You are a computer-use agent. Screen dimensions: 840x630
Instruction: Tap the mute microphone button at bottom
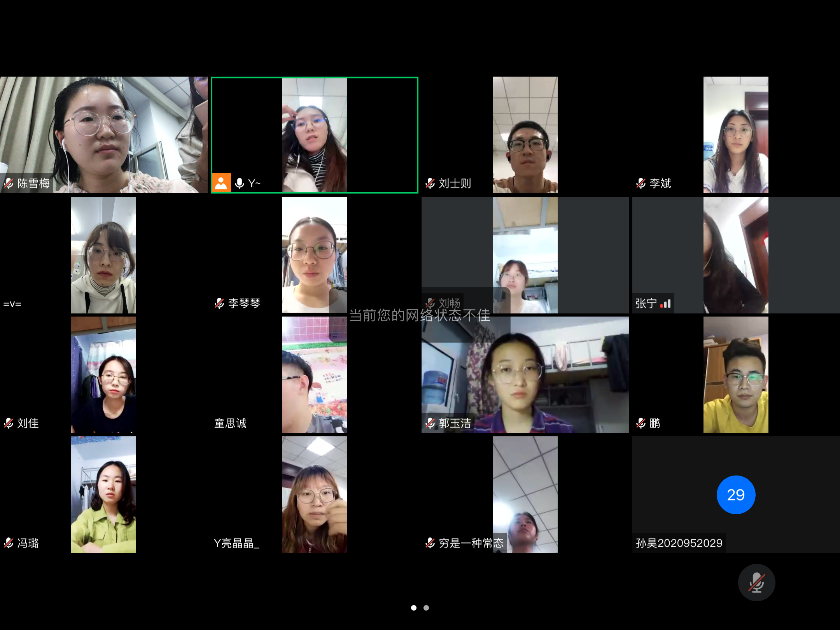tap(756, 582)
